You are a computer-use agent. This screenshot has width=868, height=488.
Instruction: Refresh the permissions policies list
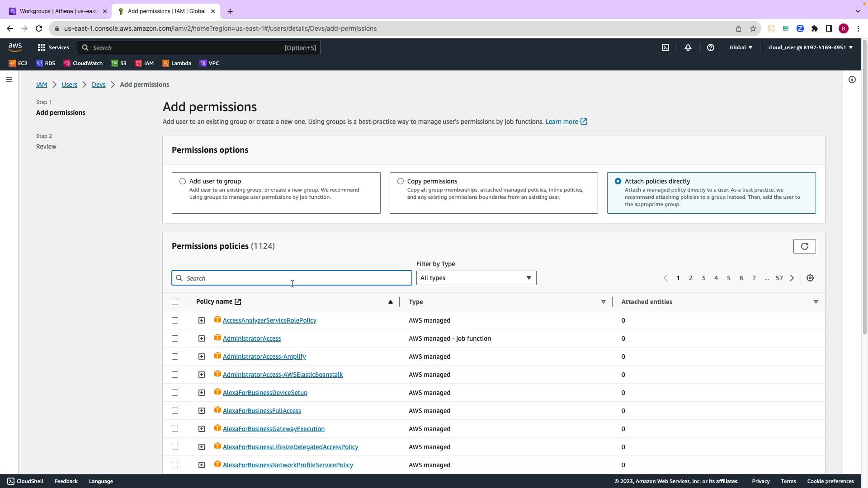(804, 246)
